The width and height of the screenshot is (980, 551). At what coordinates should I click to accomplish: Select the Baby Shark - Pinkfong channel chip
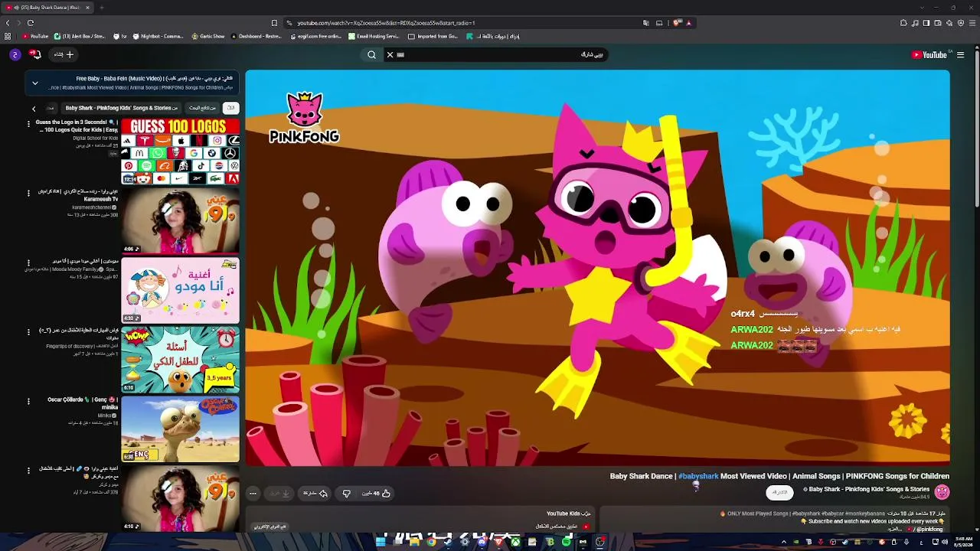click(122, 108)
